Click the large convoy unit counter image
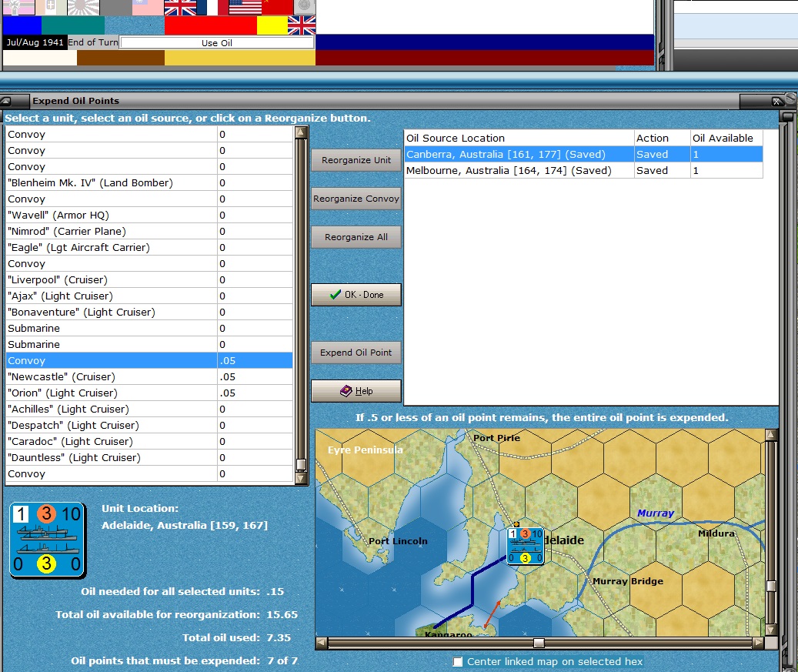The width and height of the screenshot is (798, 672). (x=48, y=539)
